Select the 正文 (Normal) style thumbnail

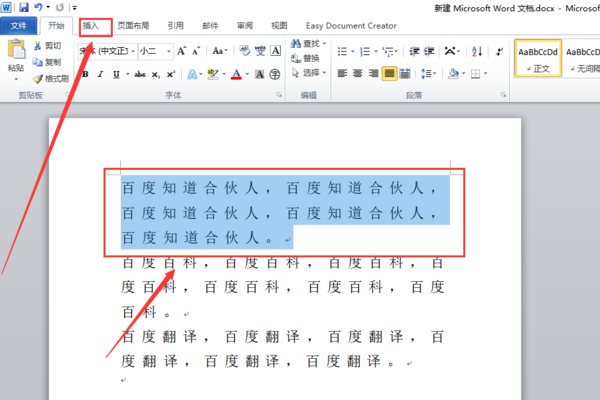538,58
